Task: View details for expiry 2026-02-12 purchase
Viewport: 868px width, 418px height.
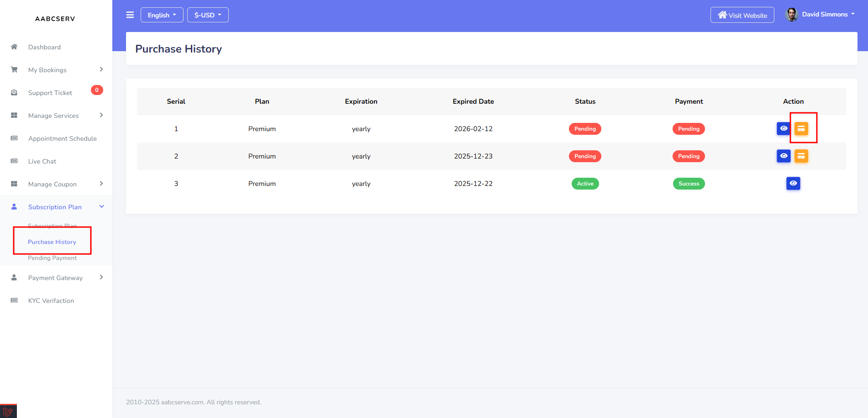Action: click(x=784, y=128)
